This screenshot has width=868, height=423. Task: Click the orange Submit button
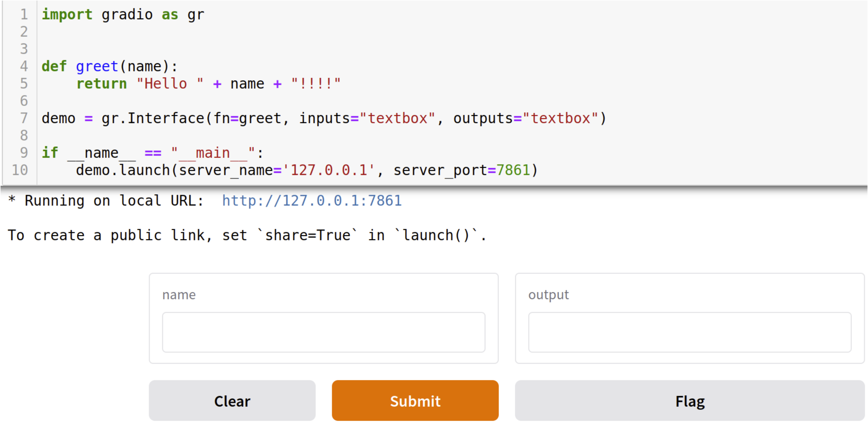point(415,400)
